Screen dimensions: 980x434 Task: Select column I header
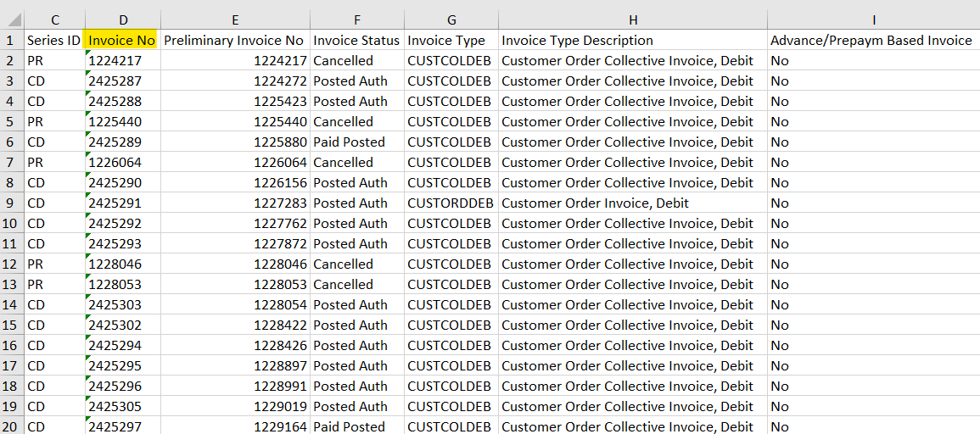(x=873, y=19)
